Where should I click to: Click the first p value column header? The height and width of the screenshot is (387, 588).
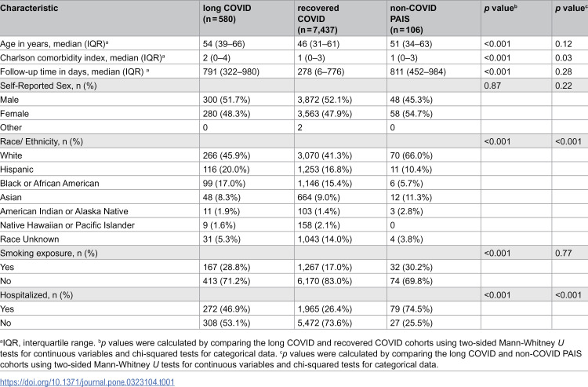pos(500,9)
